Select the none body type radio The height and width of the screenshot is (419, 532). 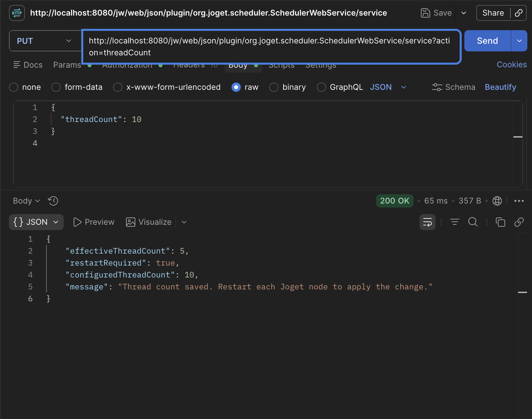tap(14, 87)
